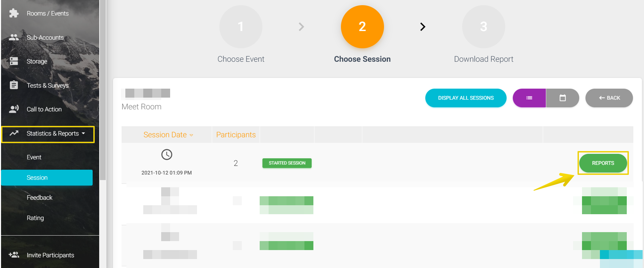
Task: Click the BACK button
Action: tap(609, 98)
